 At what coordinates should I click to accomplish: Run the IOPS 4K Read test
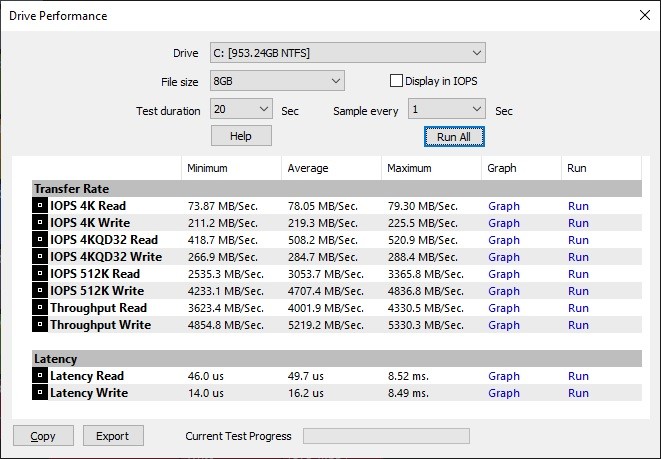[x=578, y=206]
